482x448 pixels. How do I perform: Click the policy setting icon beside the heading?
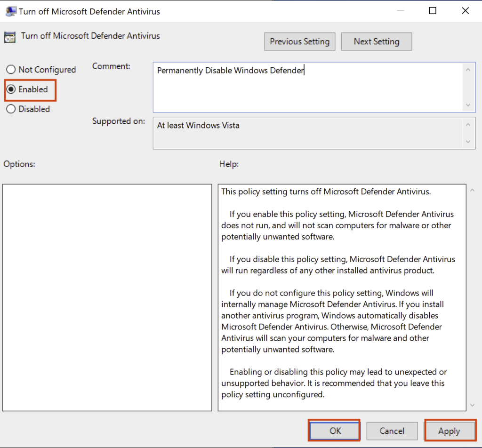click(x=10, y=37)
